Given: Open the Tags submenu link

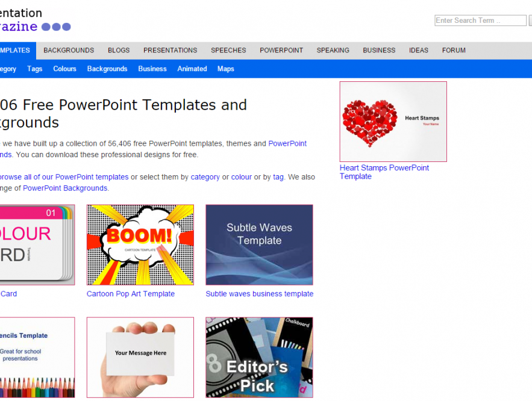Looking at the screenshot, I should pos(34,69).
